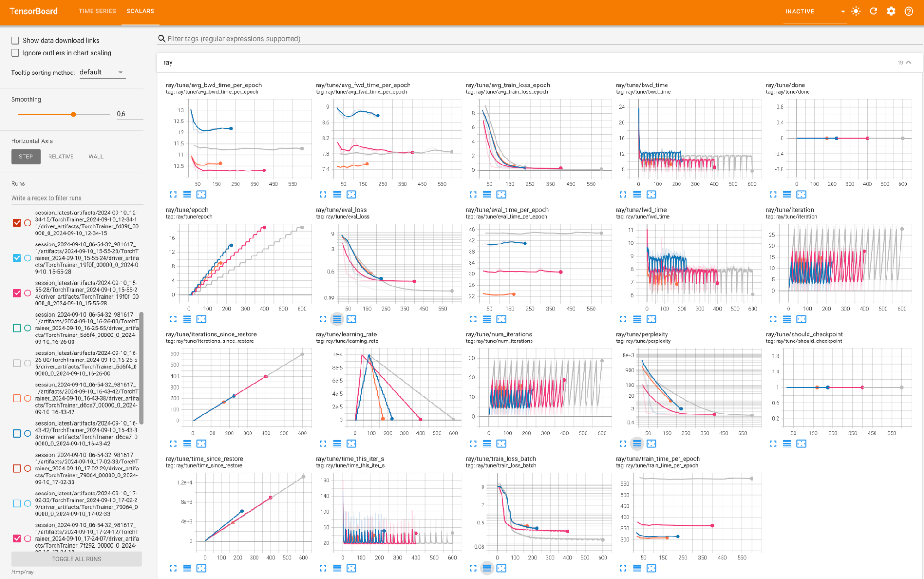Click the refresh button in TensorBoard toolbar
Viewport: 924px width, 579px height.
coord(875,12)
